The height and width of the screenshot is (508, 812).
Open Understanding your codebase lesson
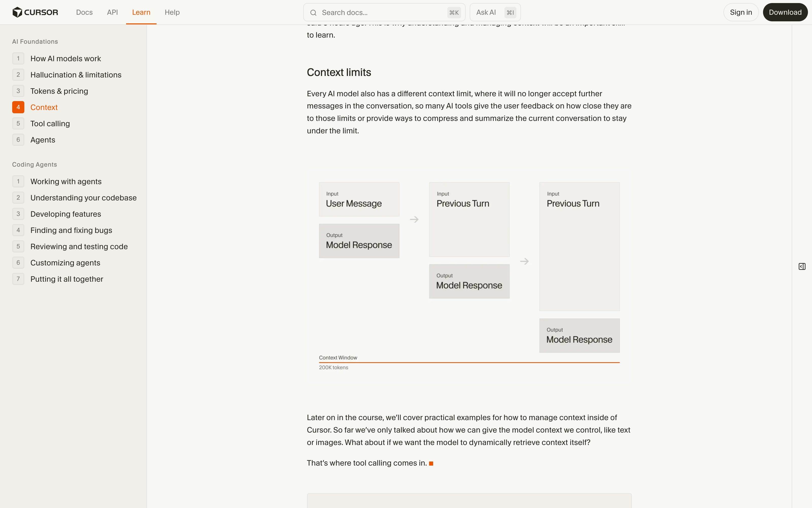click(75, 198)
